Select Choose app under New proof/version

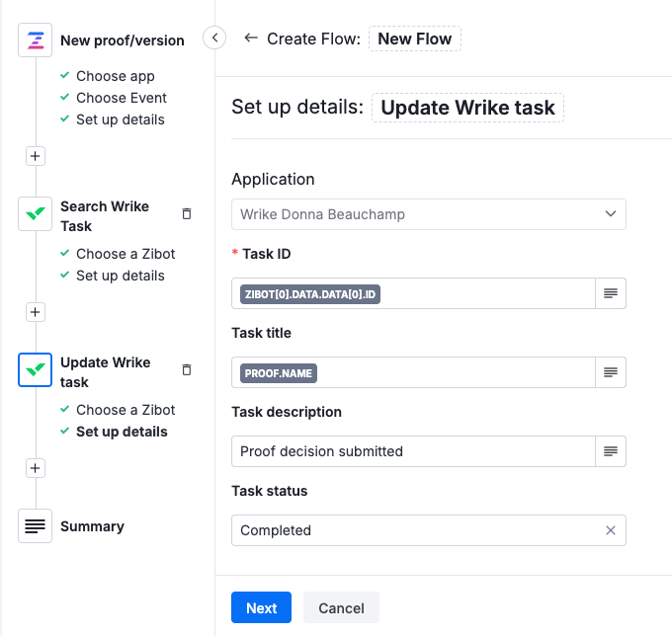pos(116,76)
